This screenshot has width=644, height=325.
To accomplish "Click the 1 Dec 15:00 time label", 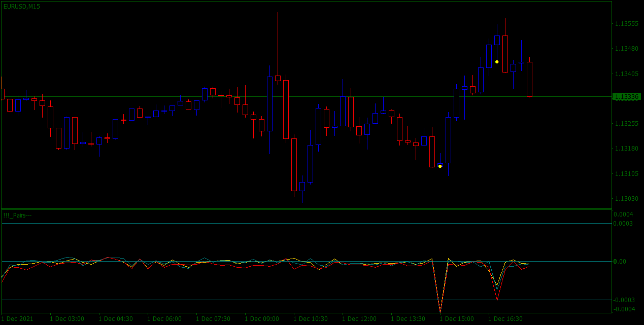I will point(457,319).
